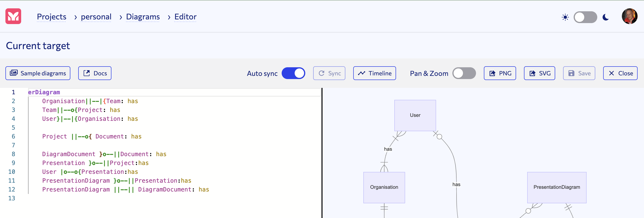Click the Save button
Screen dimensions: 644x218
coord(579,73)
